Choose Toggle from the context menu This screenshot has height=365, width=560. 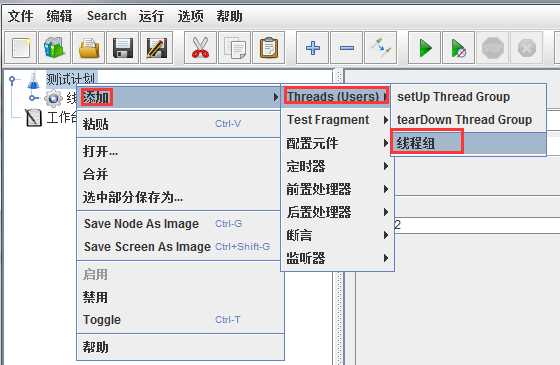[x=179, y=320]
